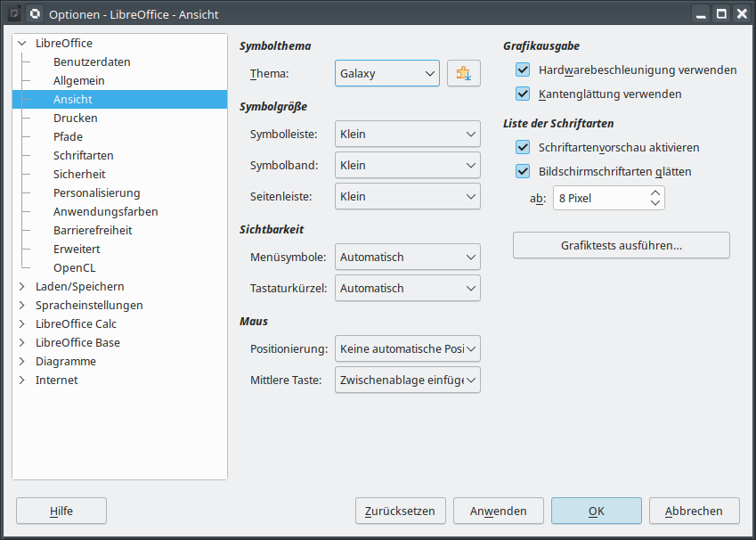756x540 pixels.
Task: Click the add icon theme extension button
Action: 463,73
